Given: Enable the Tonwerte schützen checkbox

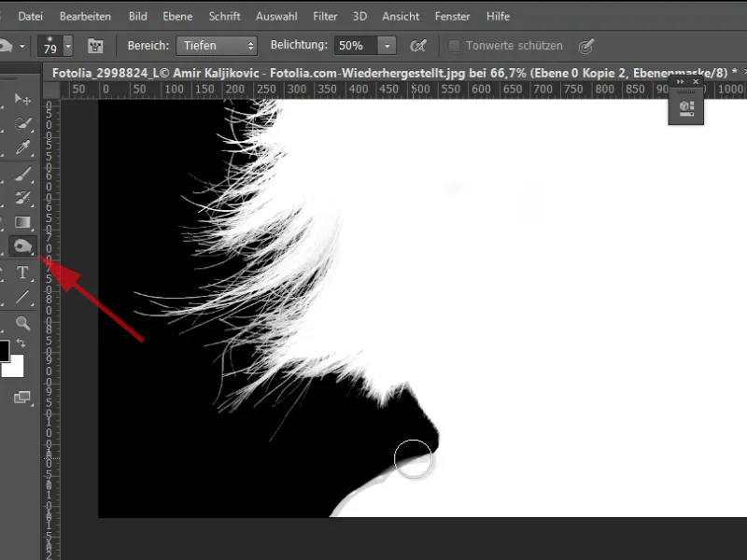Looking at the screenshot, I should coord(455,46).
